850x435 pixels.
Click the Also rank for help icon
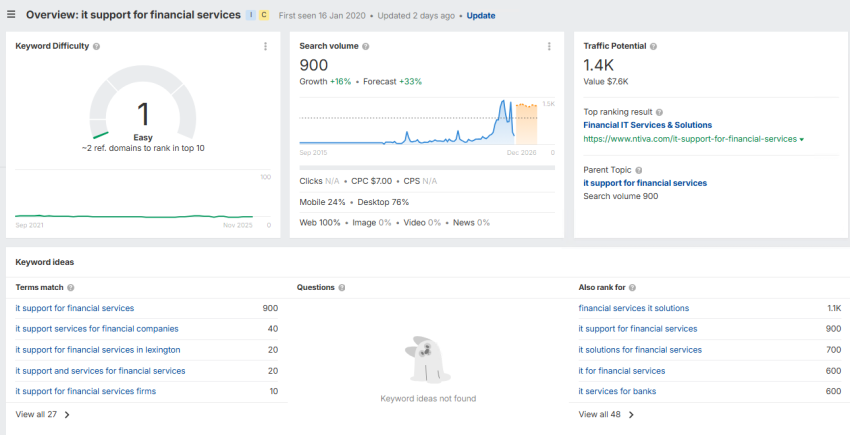[x=633, y=287]
